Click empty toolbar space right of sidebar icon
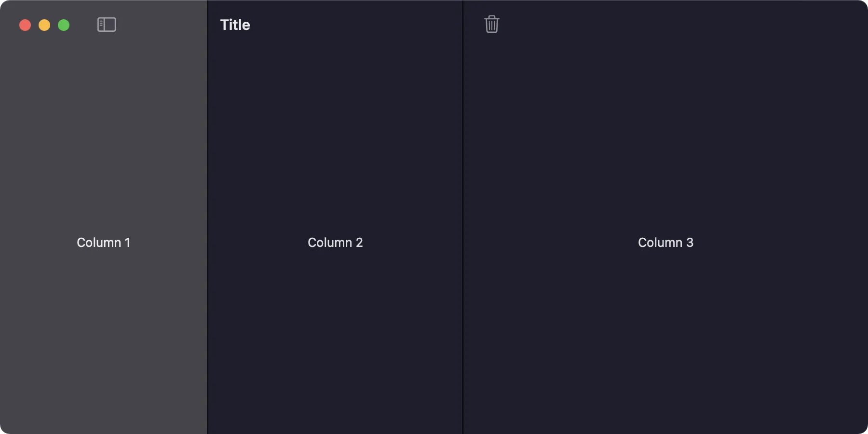This screenshot has width=868, height=434. pos(159,25)
